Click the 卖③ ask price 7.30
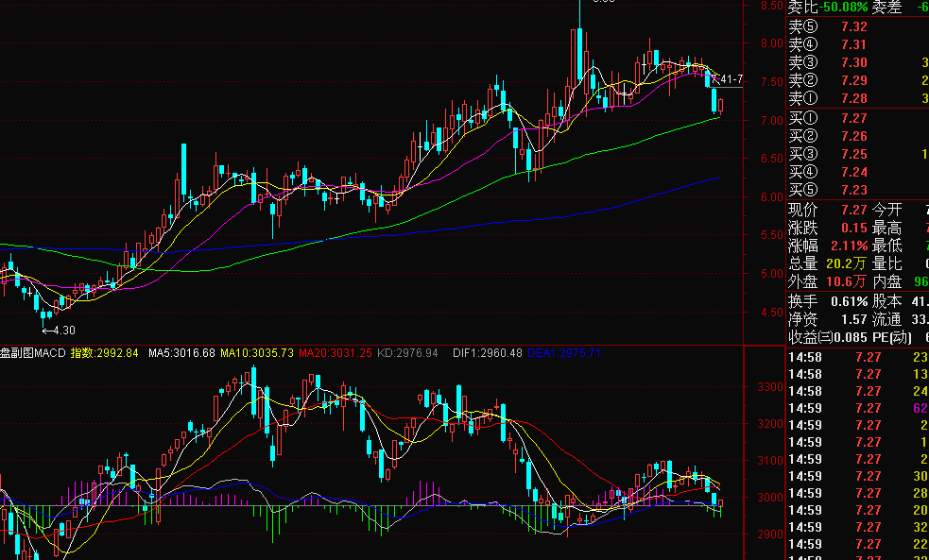The image size is (929, 560). point(853,62)
